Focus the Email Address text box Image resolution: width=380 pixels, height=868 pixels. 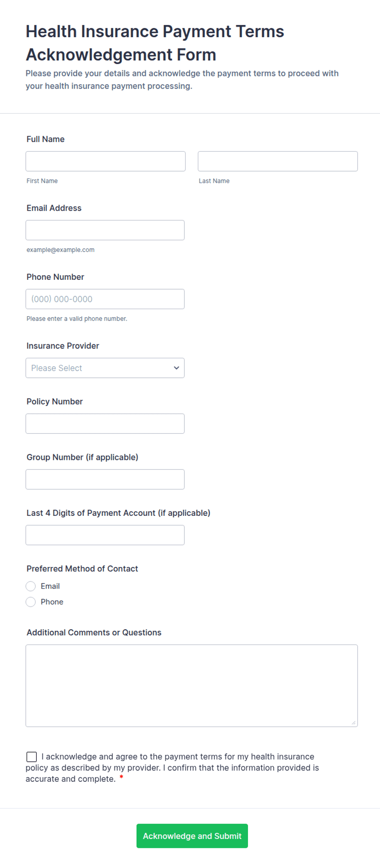coord(105,230)
